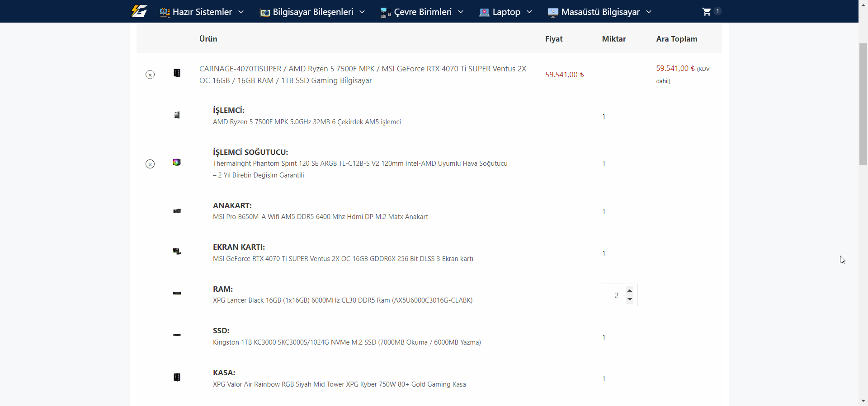Click the RAM quantity input field
This screenshot has width=868, height=406.
615,295
